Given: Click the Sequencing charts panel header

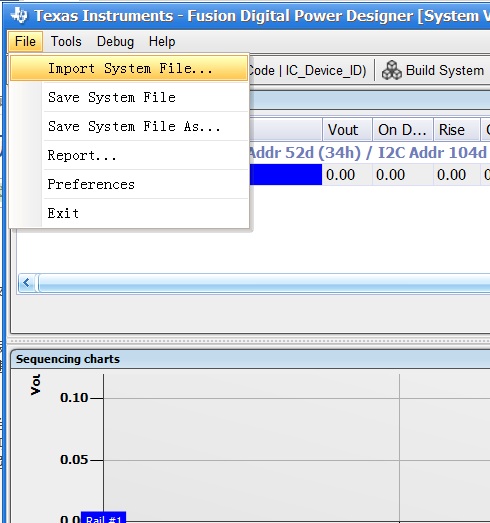Looking at the screenshot, I should (250, 359).
